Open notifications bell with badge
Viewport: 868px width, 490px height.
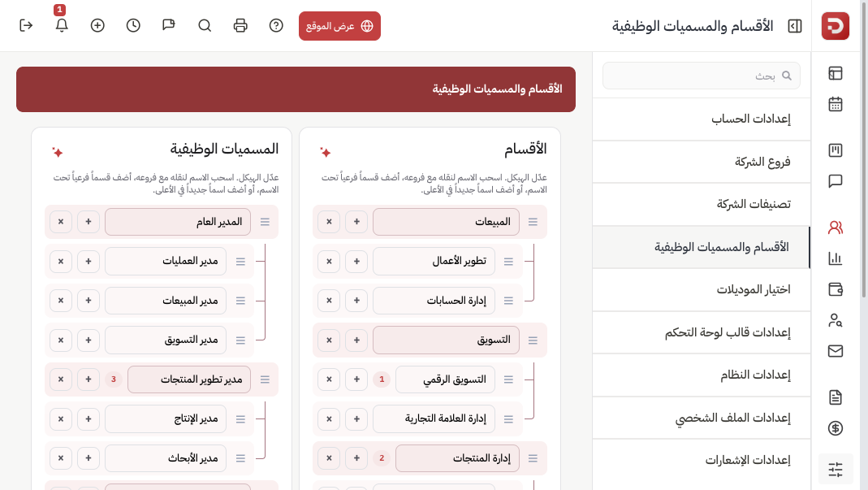(x=62, y=25)
